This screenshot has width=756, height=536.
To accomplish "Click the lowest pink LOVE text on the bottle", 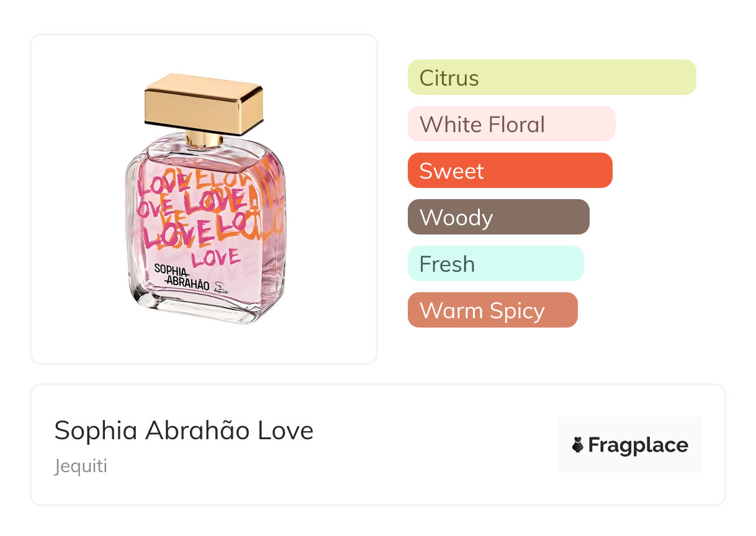I will click(215, 256).
